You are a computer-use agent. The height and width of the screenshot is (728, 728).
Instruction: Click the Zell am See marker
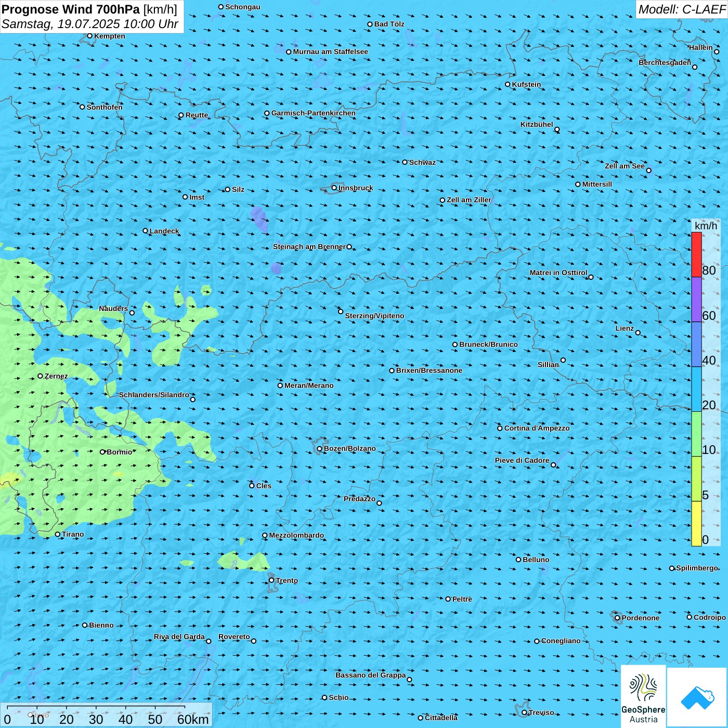[x=648, y=171]
